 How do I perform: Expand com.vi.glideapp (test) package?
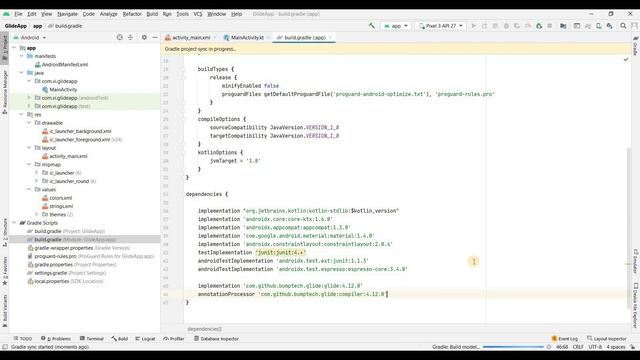coord(29,106)
